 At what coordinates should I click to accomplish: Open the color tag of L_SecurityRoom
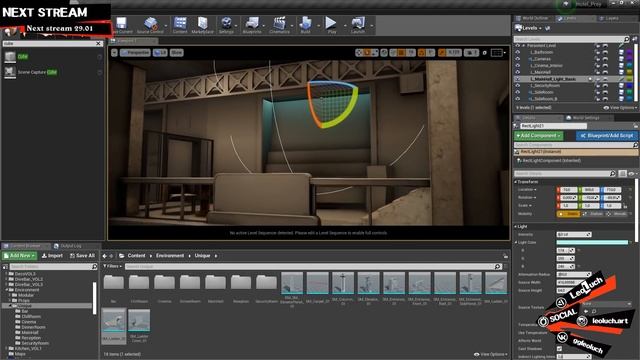tap(629, 85)
